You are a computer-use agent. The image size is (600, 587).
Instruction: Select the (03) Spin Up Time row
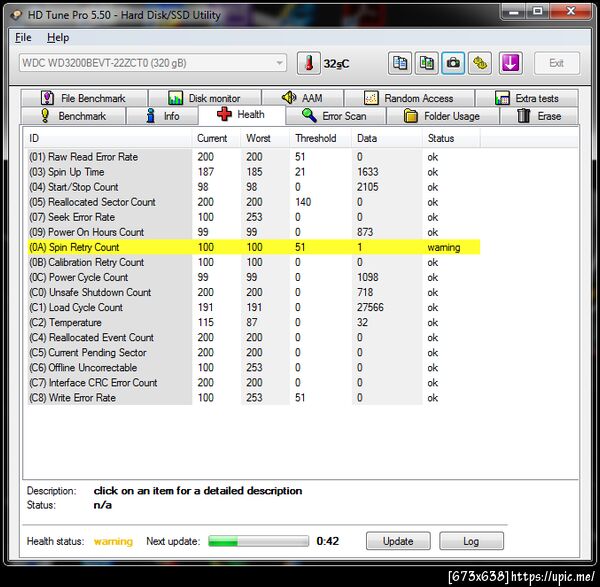click(x=254, y=172)
